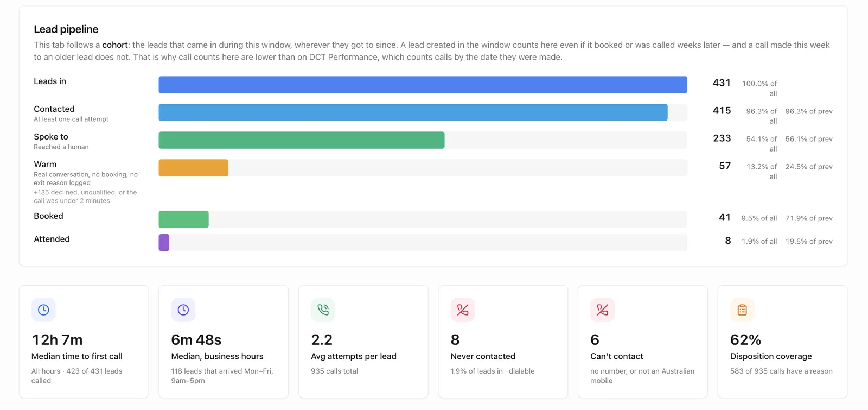This screenshot has height=410, width=868.
Task: Click the bold word cohort
Action: (x=115, y=45)
